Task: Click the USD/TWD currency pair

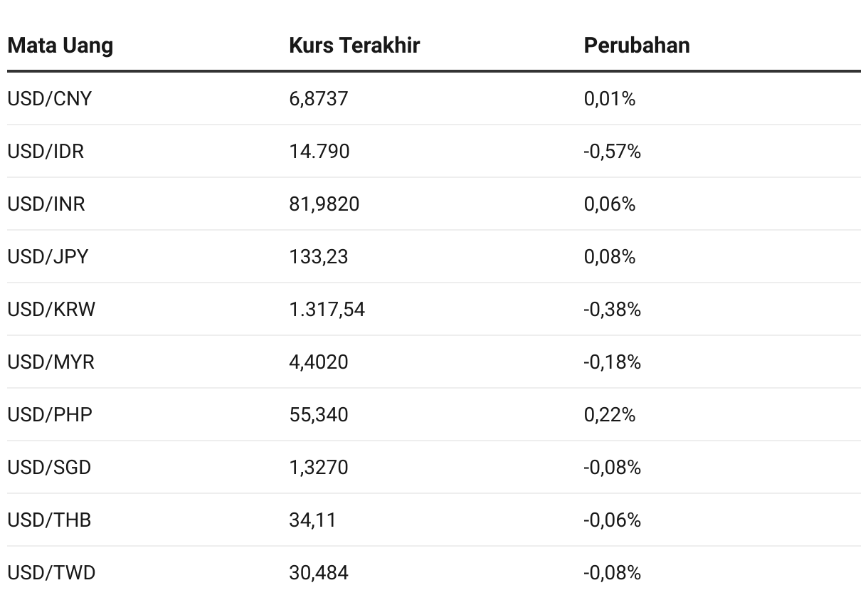Action: (51, 572)
